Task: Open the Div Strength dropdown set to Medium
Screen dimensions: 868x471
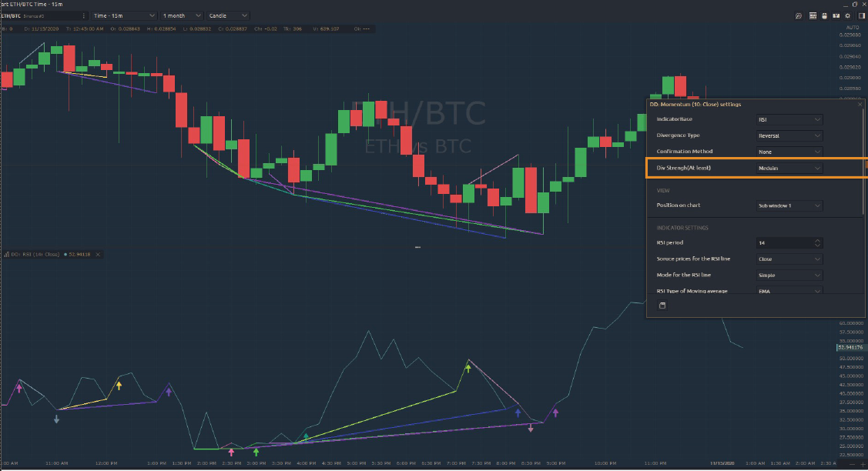Action: tap(789, 168)
